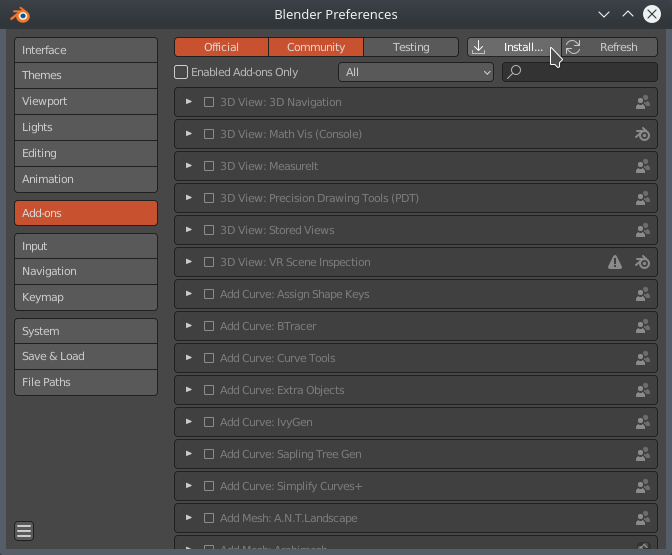Click the Blender logo in the title bar

coord(20,15)
